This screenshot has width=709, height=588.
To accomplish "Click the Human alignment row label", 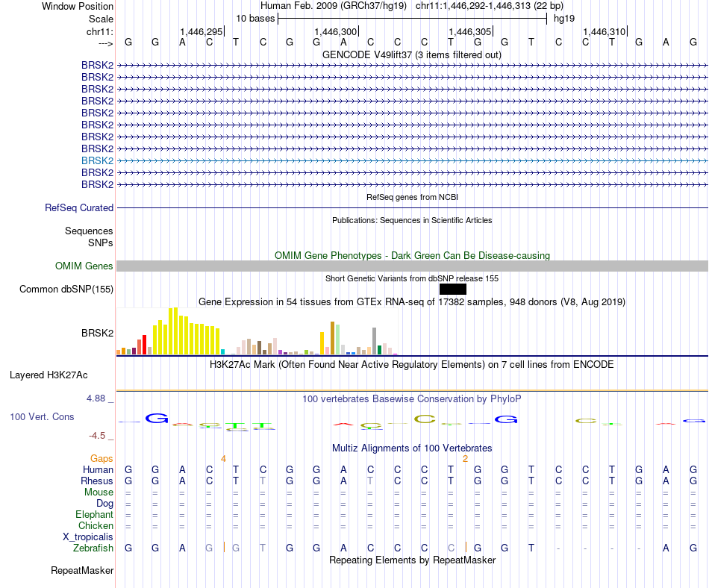I will [98, 469].
